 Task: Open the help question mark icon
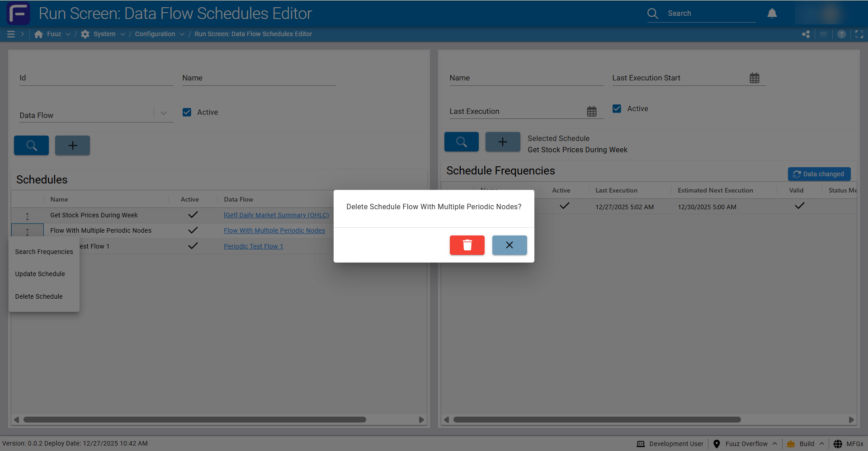coord(841,34)
